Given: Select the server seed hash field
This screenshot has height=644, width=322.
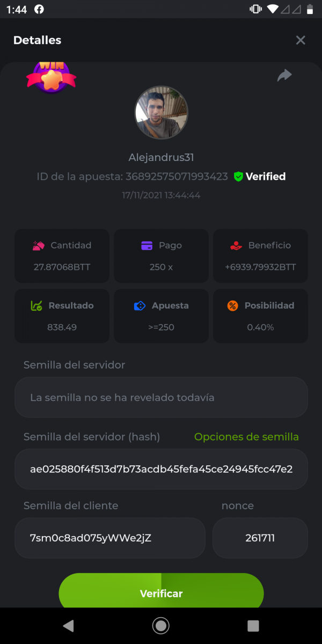Looking at the screenshot, I should point(161,469).
